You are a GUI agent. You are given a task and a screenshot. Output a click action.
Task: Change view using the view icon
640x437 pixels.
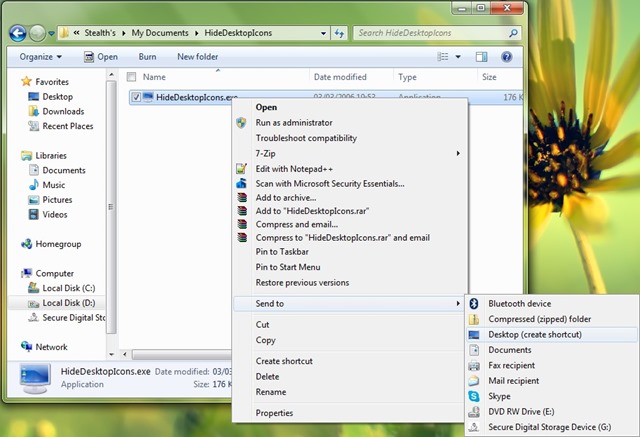click(x=442, y=57)
